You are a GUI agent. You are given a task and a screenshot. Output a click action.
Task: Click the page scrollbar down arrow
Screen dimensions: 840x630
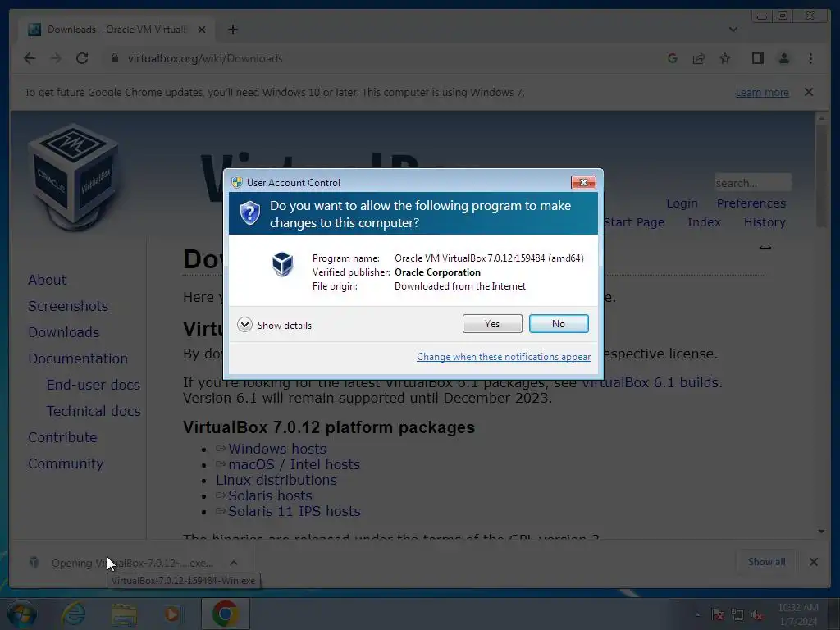[x=821, y=531]
